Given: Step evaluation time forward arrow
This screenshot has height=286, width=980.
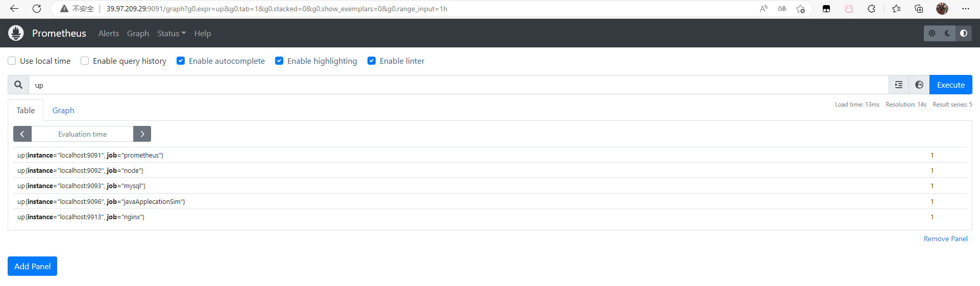Looking at the screenshot, I should [x=142, y=134].
